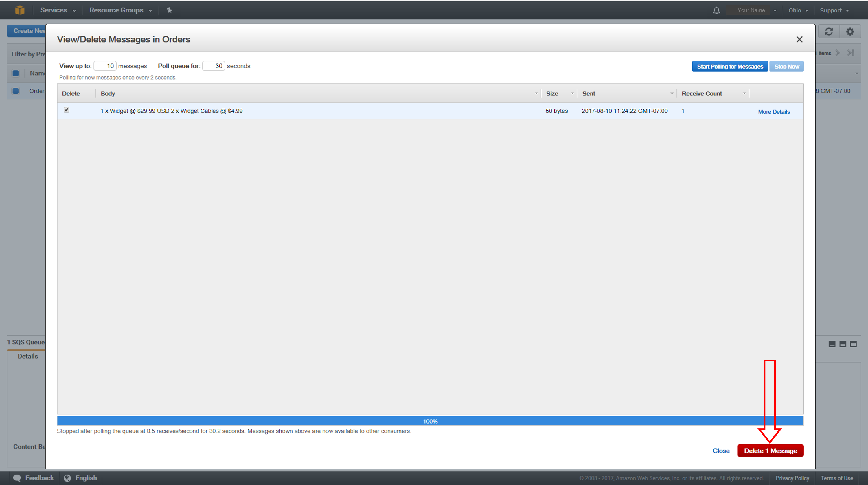Click Start Polling for Messages button

click(x=730, y=66)
